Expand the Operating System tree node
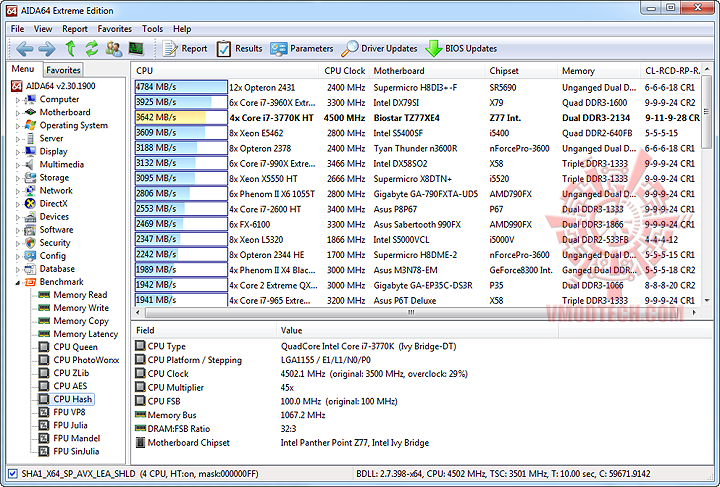720x487 pixels. (x=18, y=126)
